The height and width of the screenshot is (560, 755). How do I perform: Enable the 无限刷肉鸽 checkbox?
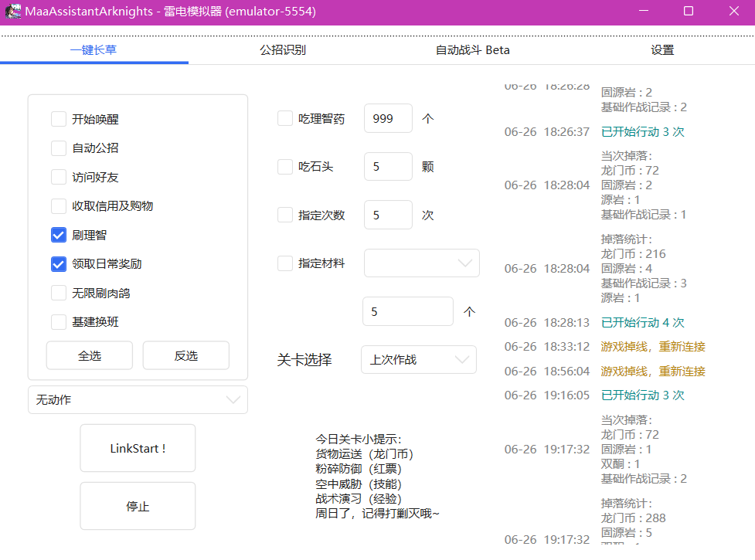59,293
